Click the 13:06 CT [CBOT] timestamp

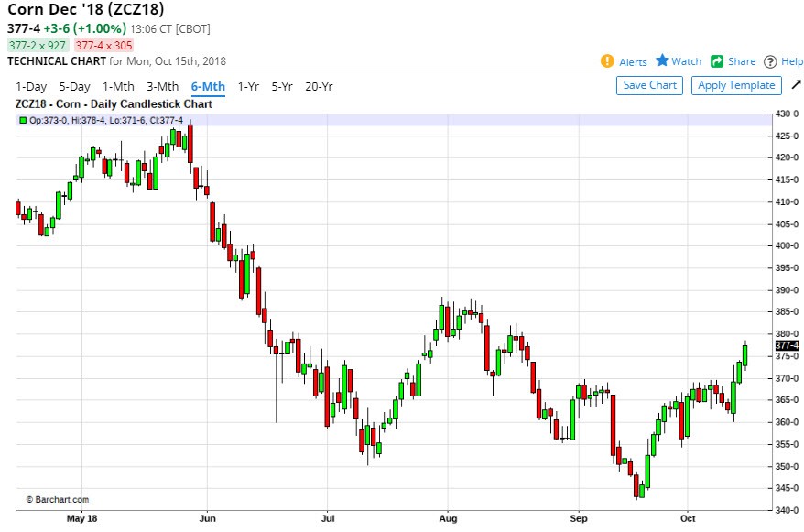point(169,29)
